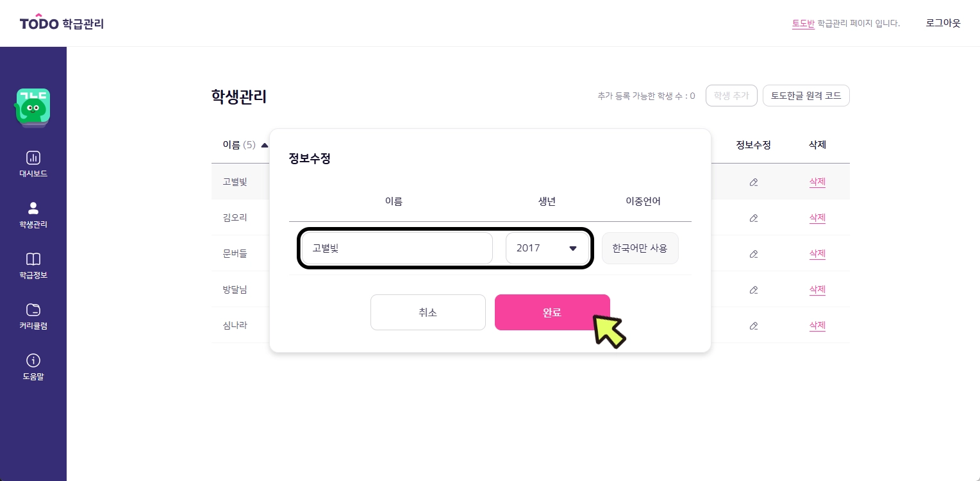Toggle the 한국어만 사용 bilingual option

(x=640, y=248)
